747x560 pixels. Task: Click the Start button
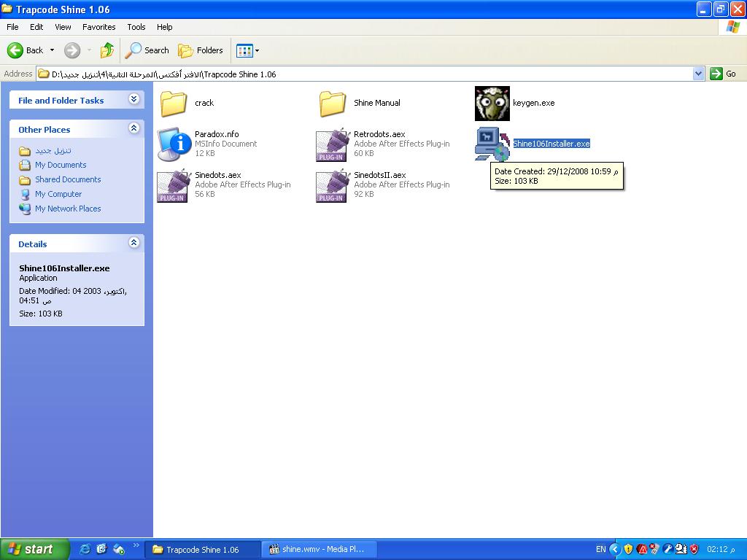coord(34,549)
